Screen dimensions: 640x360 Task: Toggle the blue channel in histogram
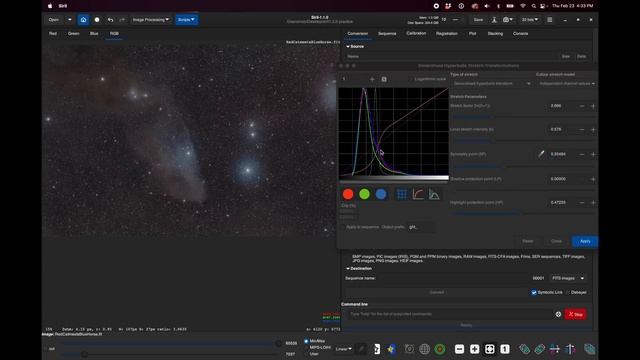(381, 194)
